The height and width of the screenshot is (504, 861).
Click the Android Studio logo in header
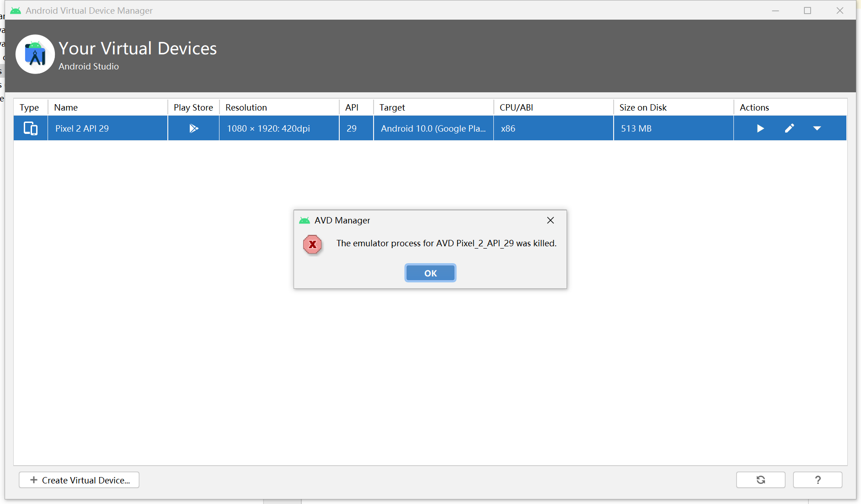click(35, 54)
